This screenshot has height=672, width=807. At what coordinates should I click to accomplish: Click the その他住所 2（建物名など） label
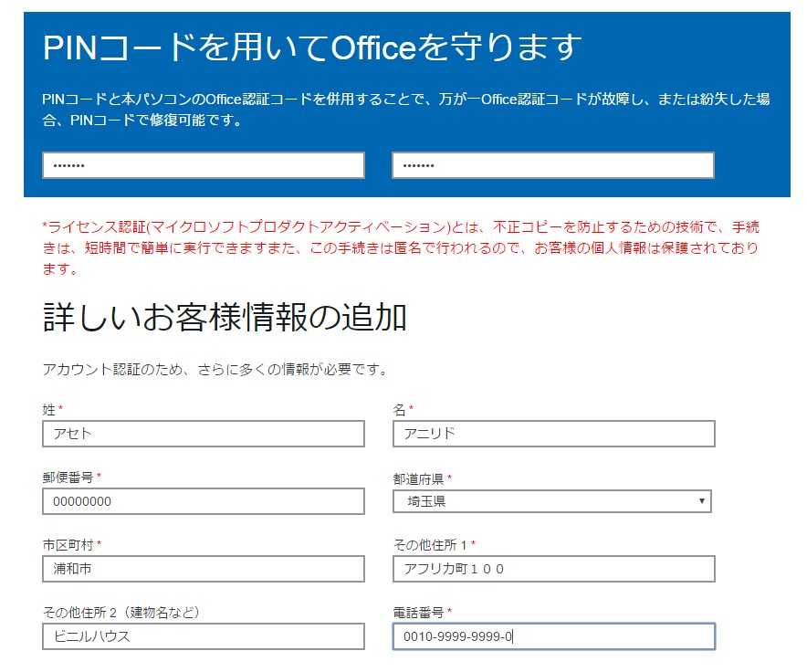click(121, 612)
